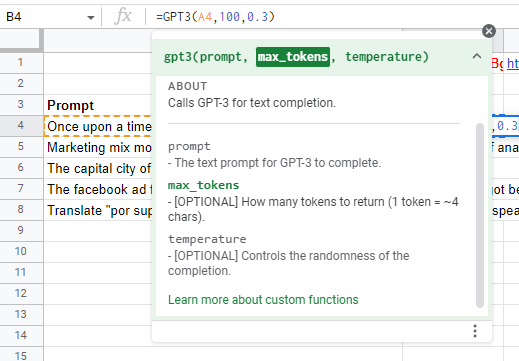
Task: Select cell with Once upon a time
Action: (x=98, y=126)
